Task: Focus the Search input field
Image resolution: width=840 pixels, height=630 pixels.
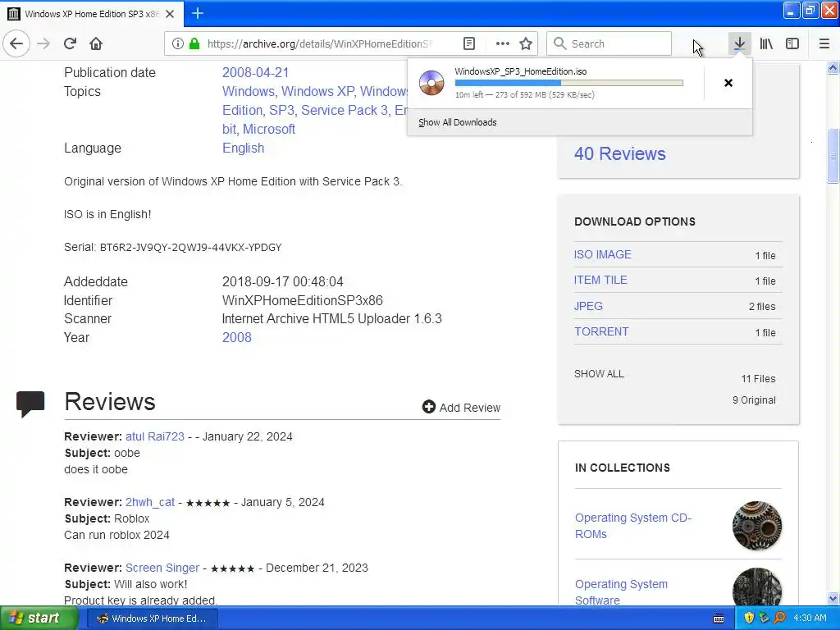Action: [609, 44]
